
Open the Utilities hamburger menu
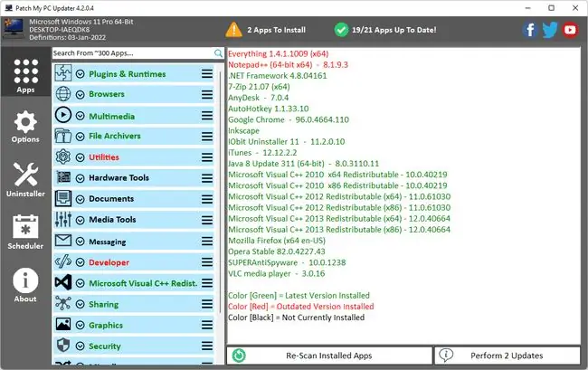click(207, 157)
